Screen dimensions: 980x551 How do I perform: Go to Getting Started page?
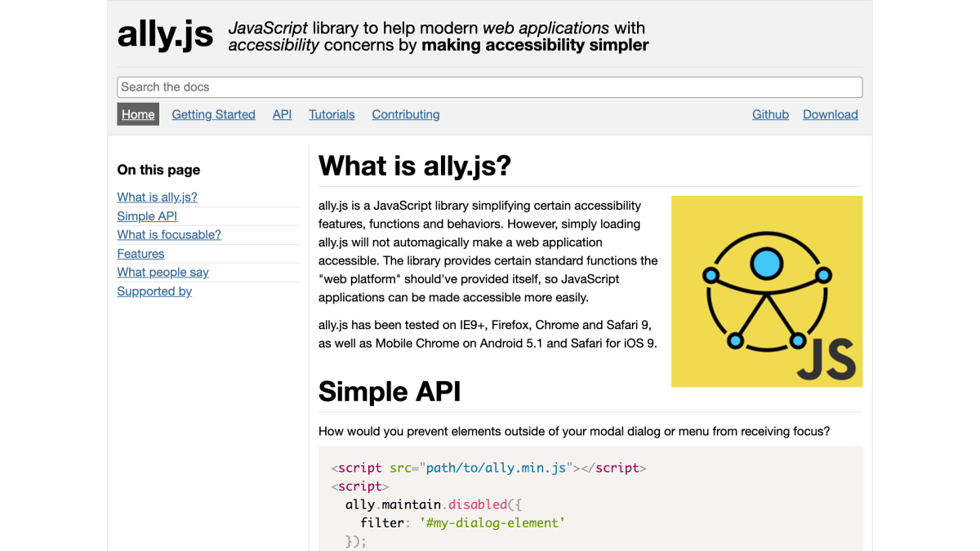point(213,114)
